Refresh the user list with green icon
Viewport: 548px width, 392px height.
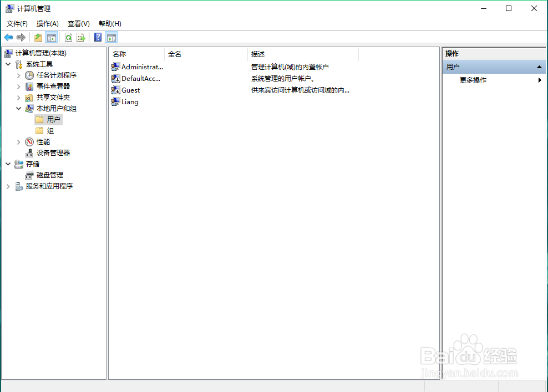(69, 37)
